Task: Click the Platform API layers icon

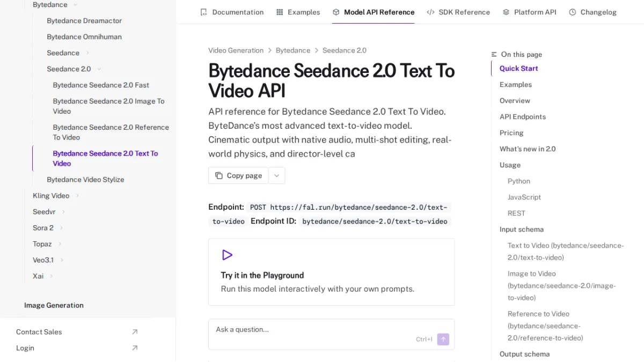Action: [506, 12]
